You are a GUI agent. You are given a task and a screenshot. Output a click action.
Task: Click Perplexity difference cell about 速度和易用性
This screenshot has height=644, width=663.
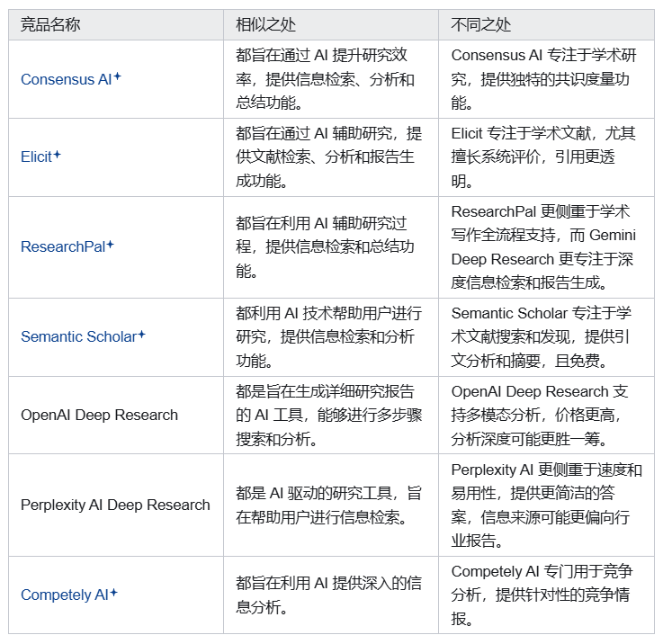(546, 505)
